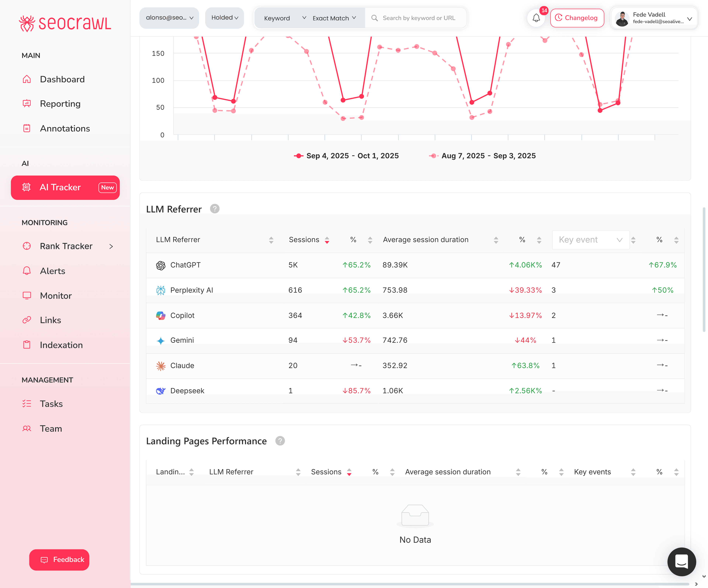
Task: Select the Monitor icon under Monitoring
Action: pos(27,295)
